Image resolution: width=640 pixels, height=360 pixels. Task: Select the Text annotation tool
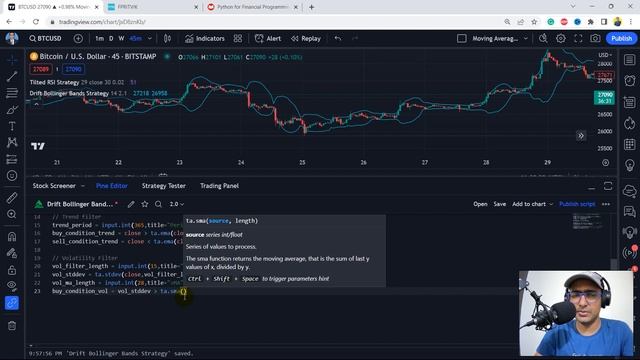coord(12,126)
